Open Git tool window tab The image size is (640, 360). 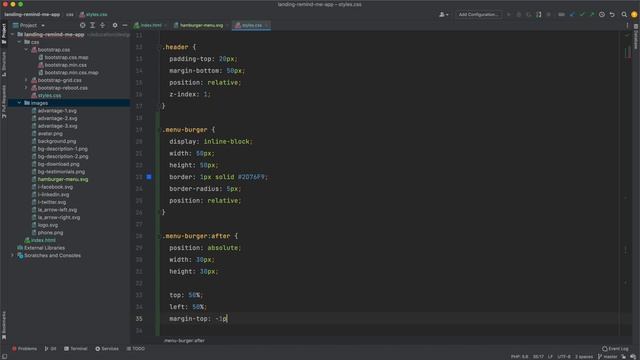pos(51,349)
